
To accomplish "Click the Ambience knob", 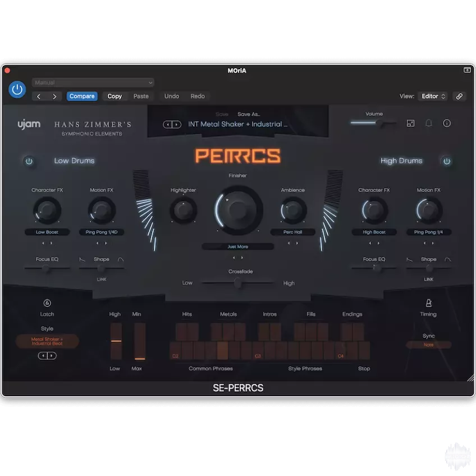I will (x=292, y=210).
